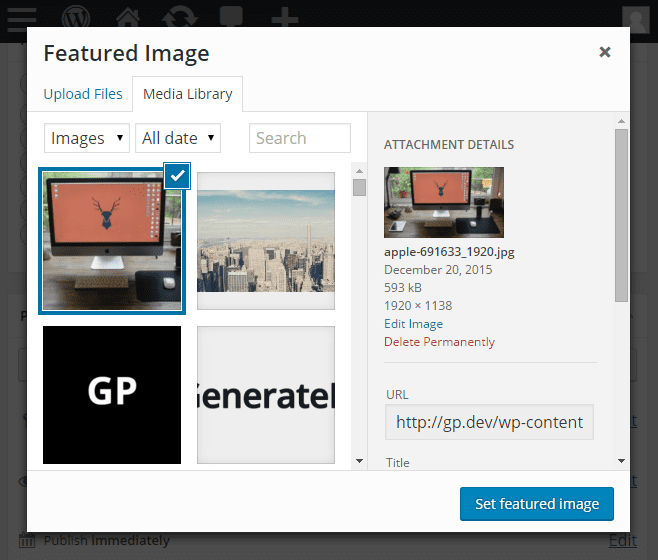Close the Featured Image dialog

[604, 52]
